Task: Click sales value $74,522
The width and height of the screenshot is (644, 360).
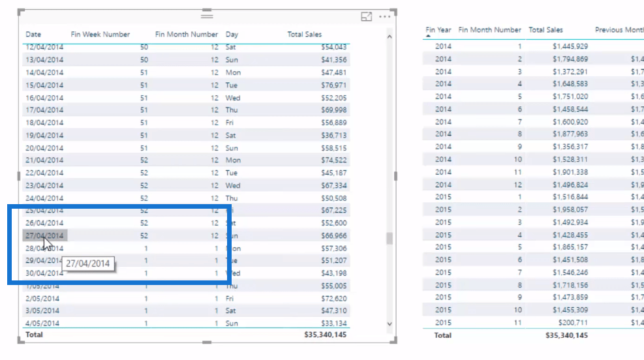Action: (334, 160)
